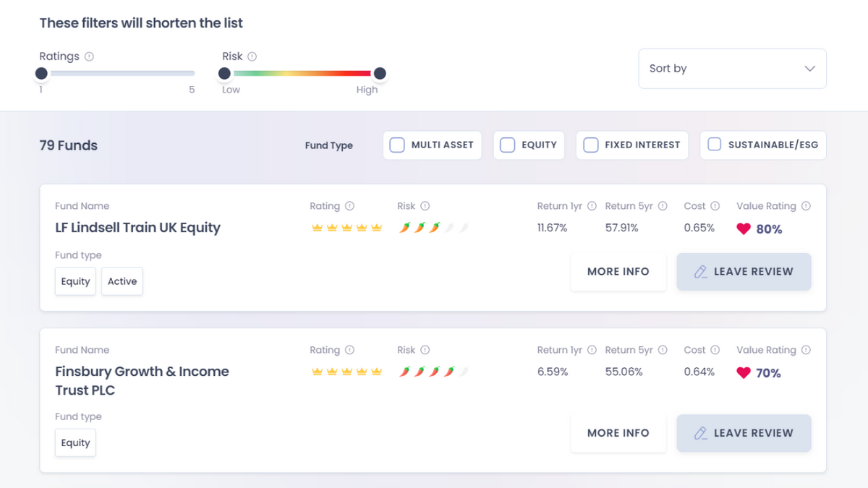Click Risk info icon in Finsbury Growth card
The height and width of the screenshot is (488, 868).
tap(425, 350)
